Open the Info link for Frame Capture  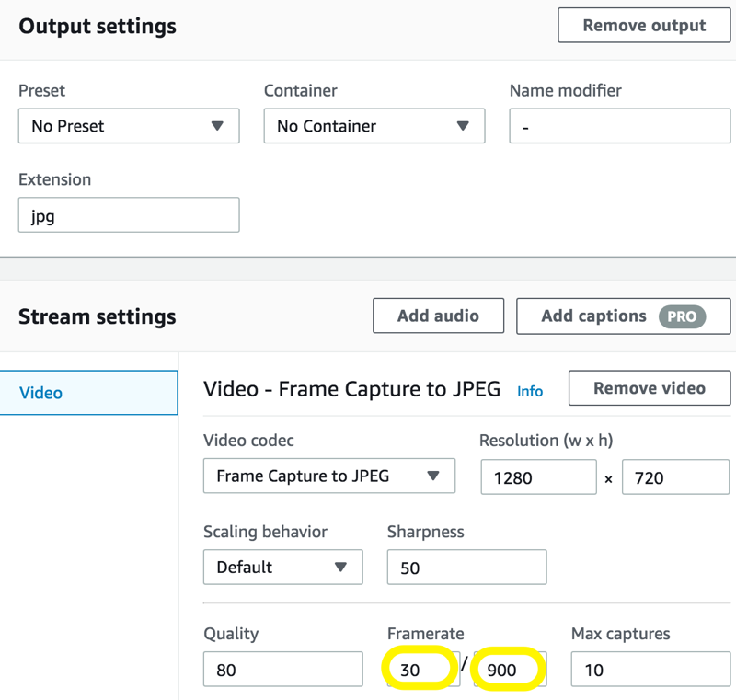pyautogui.click(x=530, y=391)
